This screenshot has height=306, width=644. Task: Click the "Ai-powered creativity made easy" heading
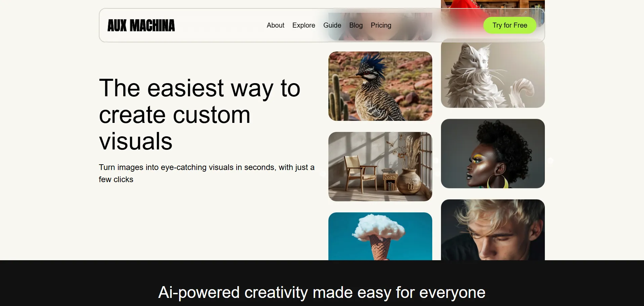click(x=322, y=292)
